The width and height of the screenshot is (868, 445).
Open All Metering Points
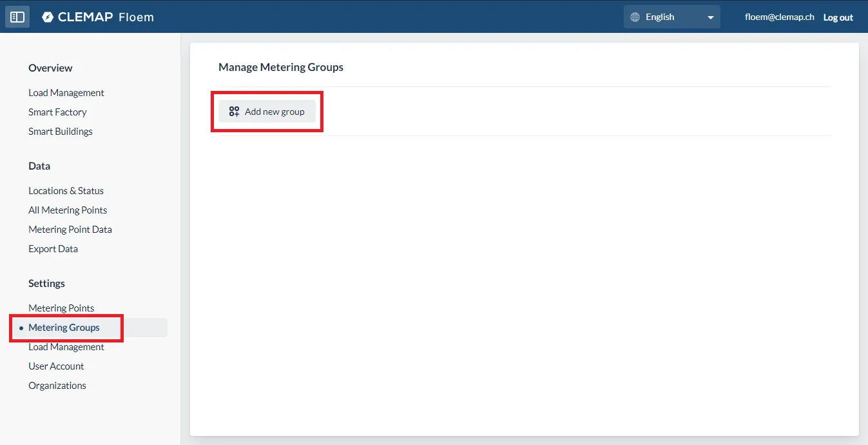(x=68, y=210)
